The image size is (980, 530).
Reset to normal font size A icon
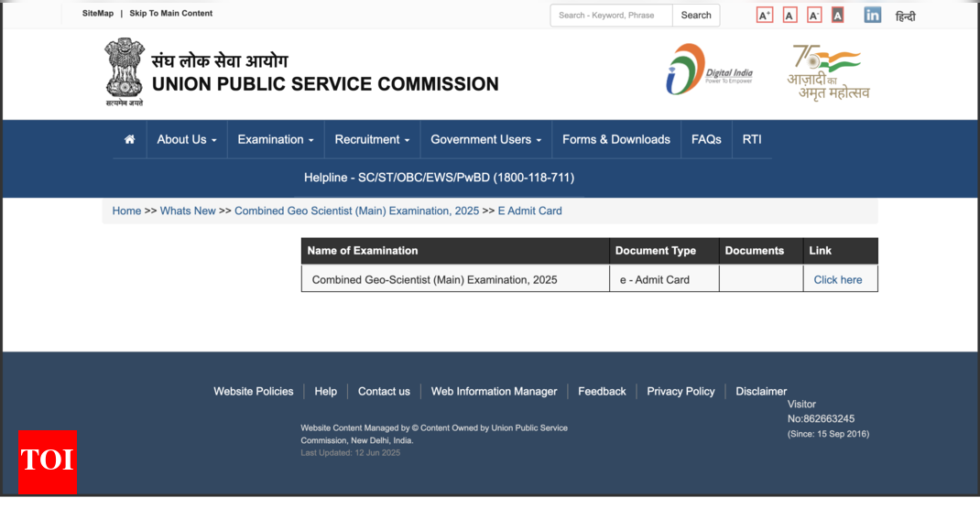click(x=789, y=15)
